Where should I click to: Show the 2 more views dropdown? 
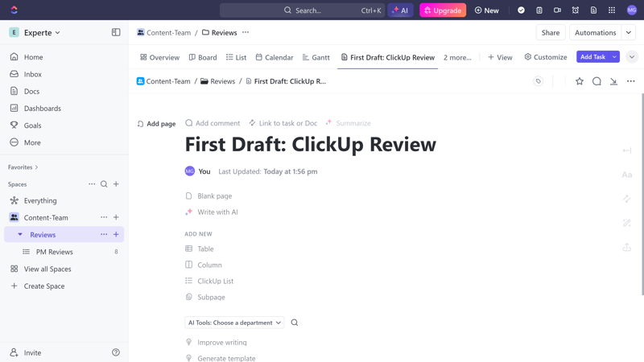coord(457,57)
